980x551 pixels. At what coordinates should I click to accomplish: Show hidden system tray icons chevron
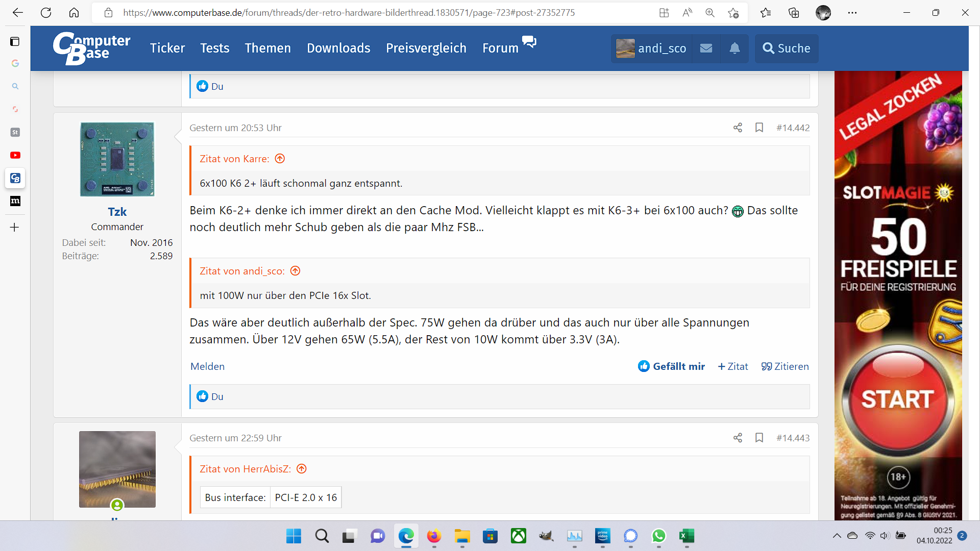[x=837, y=536]
